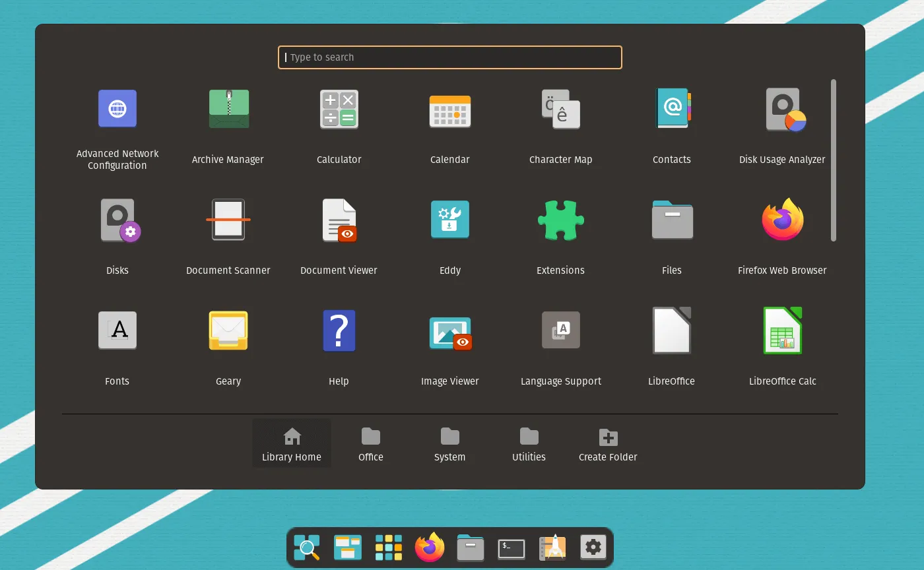
Task: Open the Document Scanner app
Action: pos(228,220)
